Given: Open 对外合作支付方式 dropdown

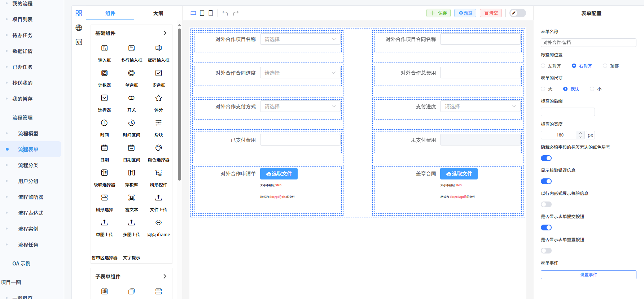Looking at the screenshot, I should [x=300, y=107].
